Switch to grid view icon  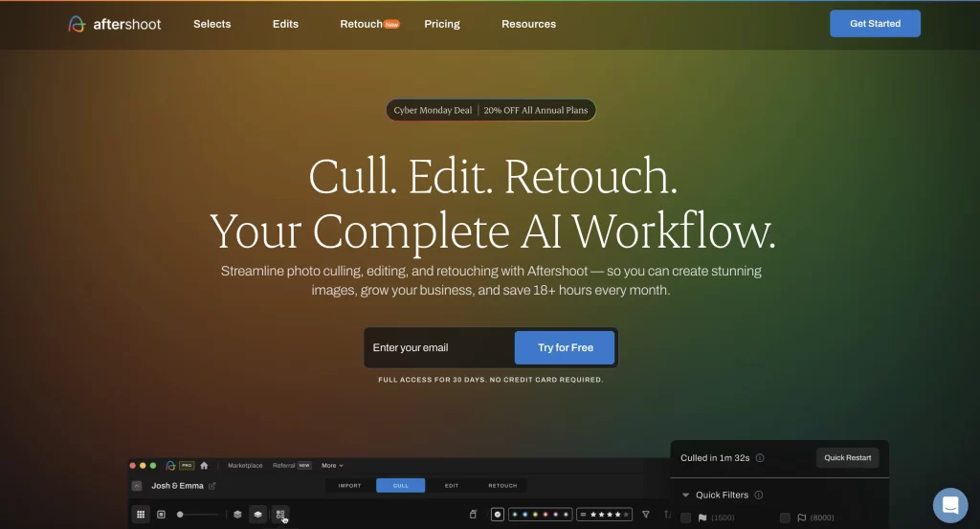141,515
